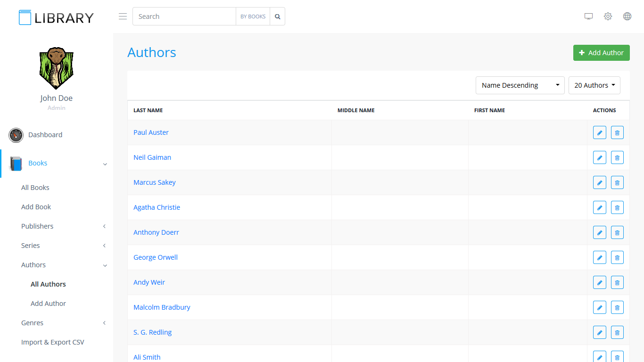Open Dashboard from the sidebar
This screenshot has width=644, height=362.
point(45,135)
